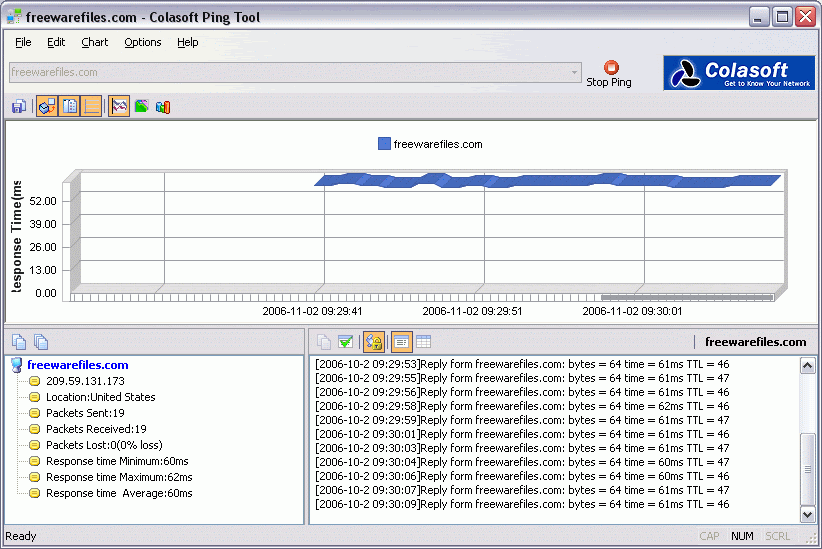This screenshot has height=549, width=822.
Task: Switch the ping log to grid view
Action: coord(423,342)
